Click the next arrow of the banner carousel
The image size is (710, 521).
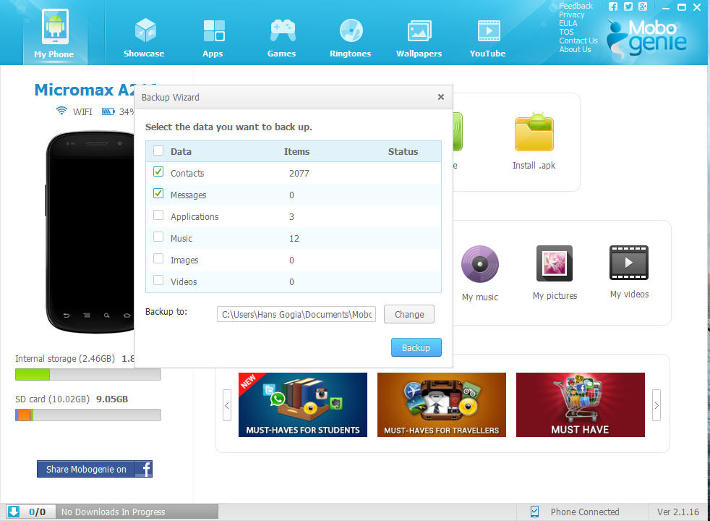pos(657,405)
